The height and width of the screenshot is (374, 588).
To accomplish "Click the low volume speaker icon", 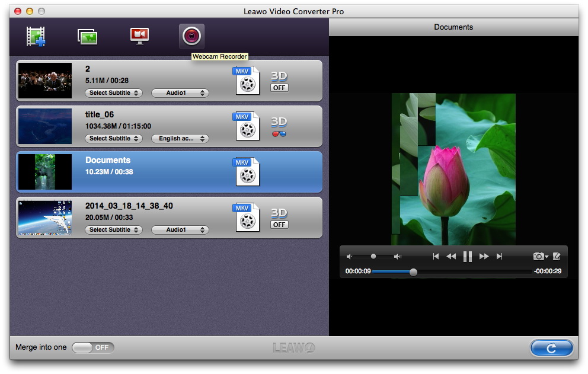I will tap(349, 257).
